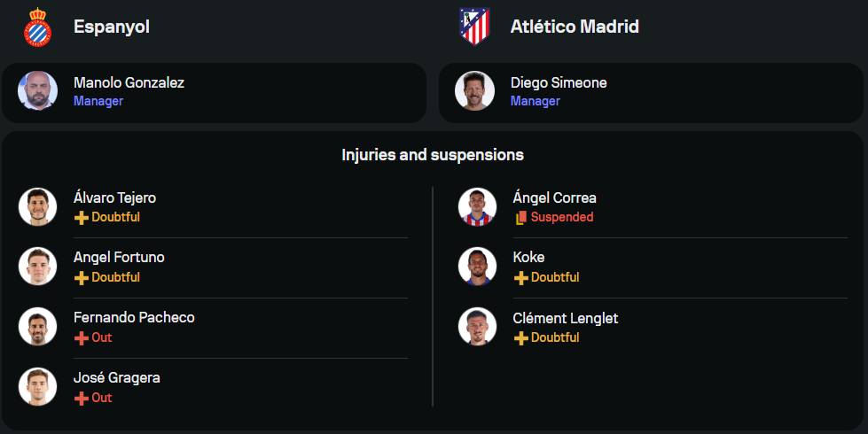Open the Espanyol team name link
868x434 pixels.
112,27
